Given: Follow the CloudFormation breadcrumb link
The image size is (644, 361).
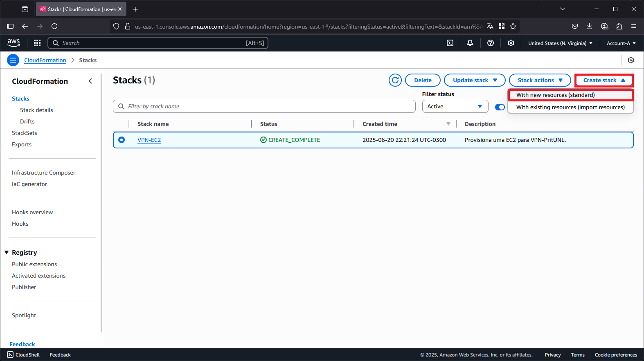Looking at the screenshot, I should coord(45,60).
